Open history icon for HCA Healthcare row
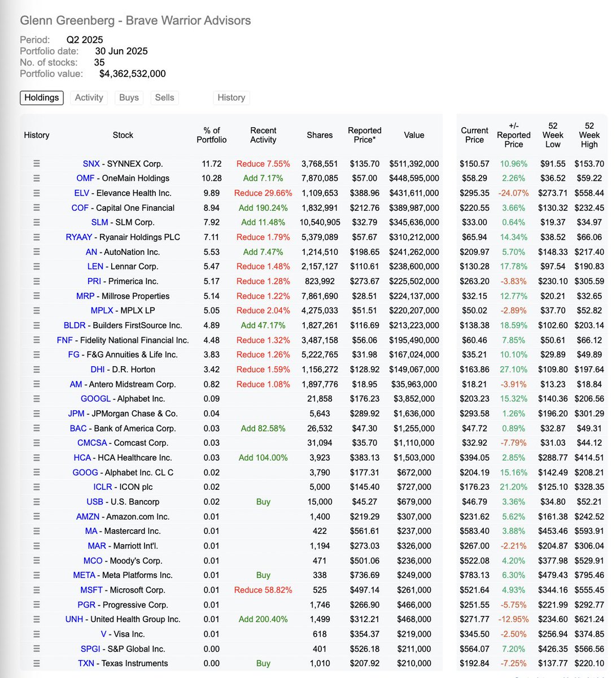Viewport: 616px width, 678px height. pyautogui.click(x=37, y=458)
